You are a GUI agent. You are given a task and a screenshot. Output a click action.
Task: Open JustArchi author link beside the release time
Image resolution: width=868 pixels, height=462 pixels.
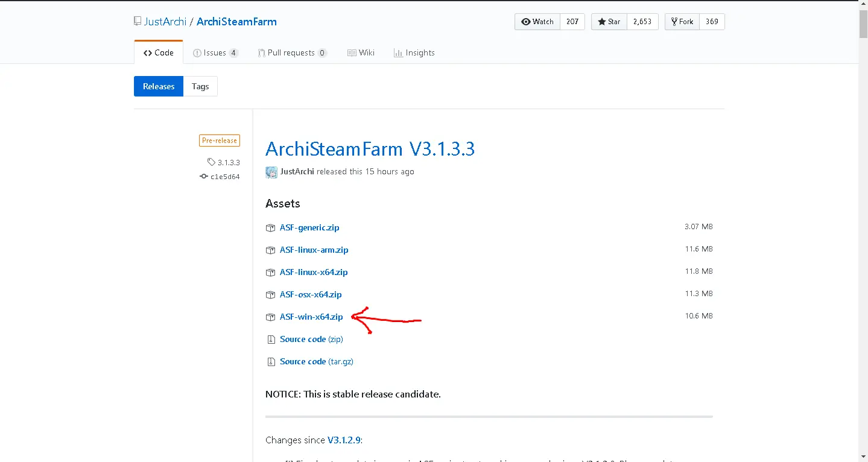297,172
